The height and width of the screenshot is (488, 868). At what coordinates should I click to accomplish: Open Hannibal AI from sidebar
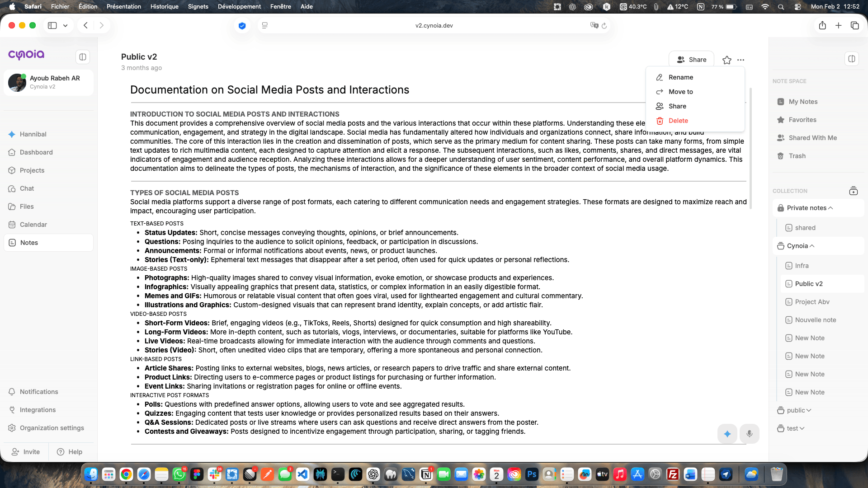click(33, 134)
